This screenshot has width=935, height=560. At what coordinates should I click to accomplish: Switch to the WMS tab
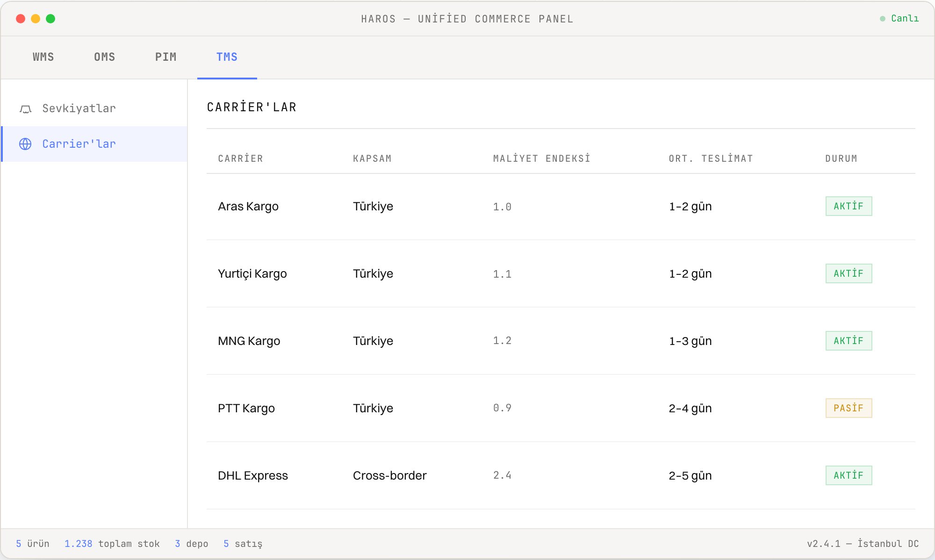click(43, 57)
